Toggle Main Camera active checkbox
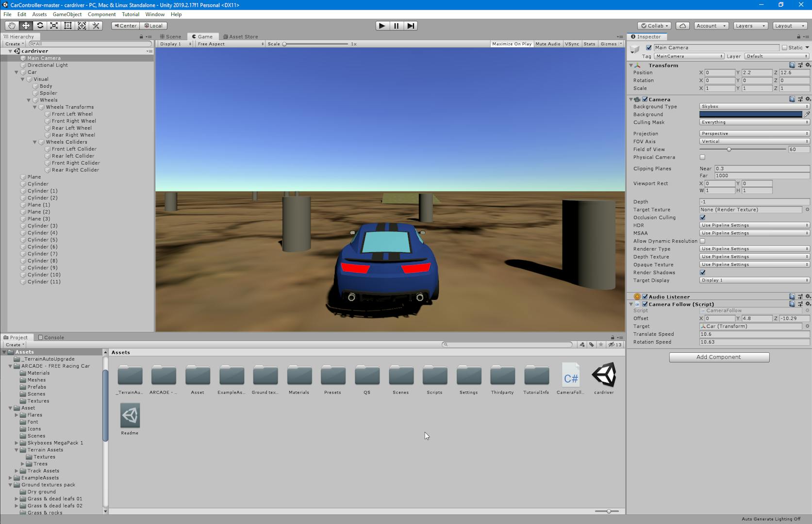The width and height of the screenshot is (812, 524). (648, 48)
